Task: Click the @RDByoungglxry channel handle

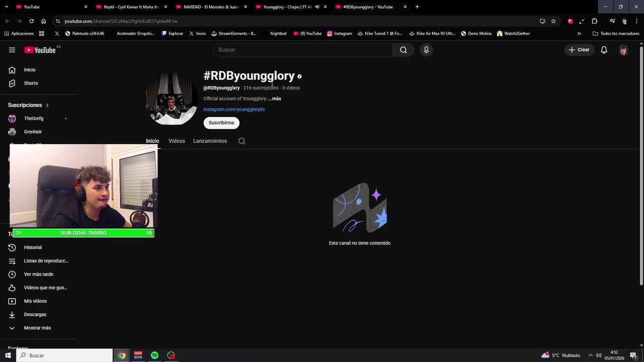Action: pyautogui.click(x=221, y=88)
